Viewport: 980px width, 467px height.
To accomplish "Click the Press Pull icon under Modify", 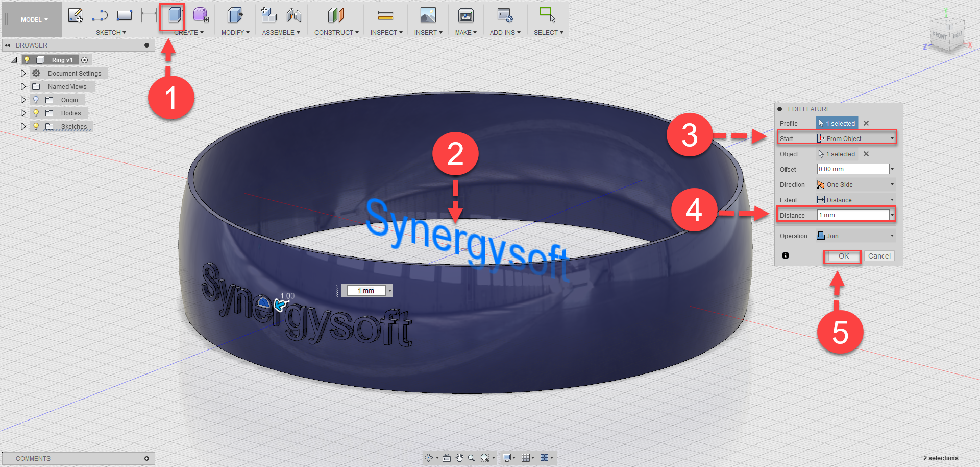I will pyautogui.click(x=234, y=15).
